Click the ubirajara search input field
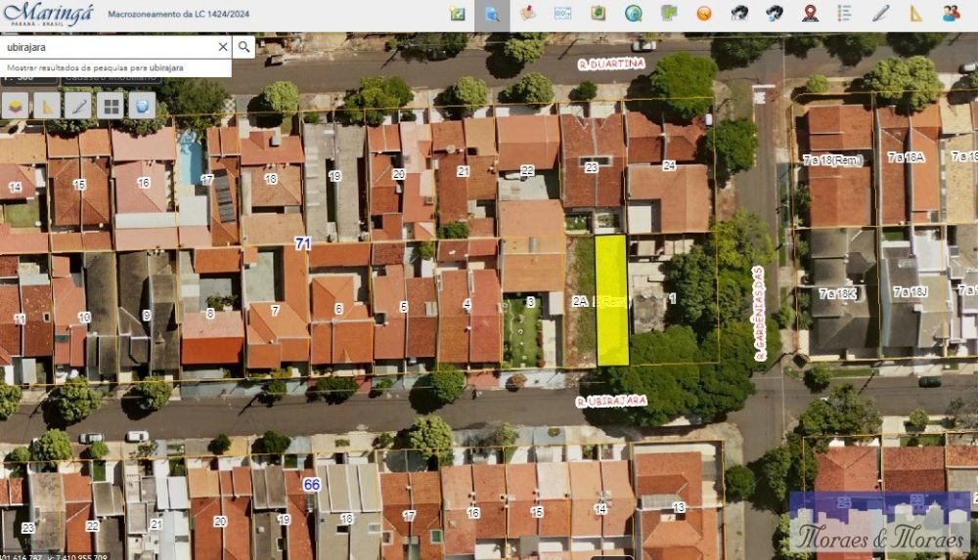The height and width of the screenshot is (560, 978). (106, 46)
